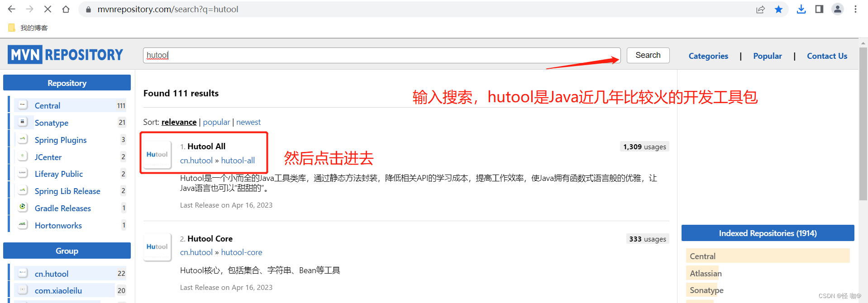Filter by JCenter repository
The image size is (868, 303).
pos(48,157)
